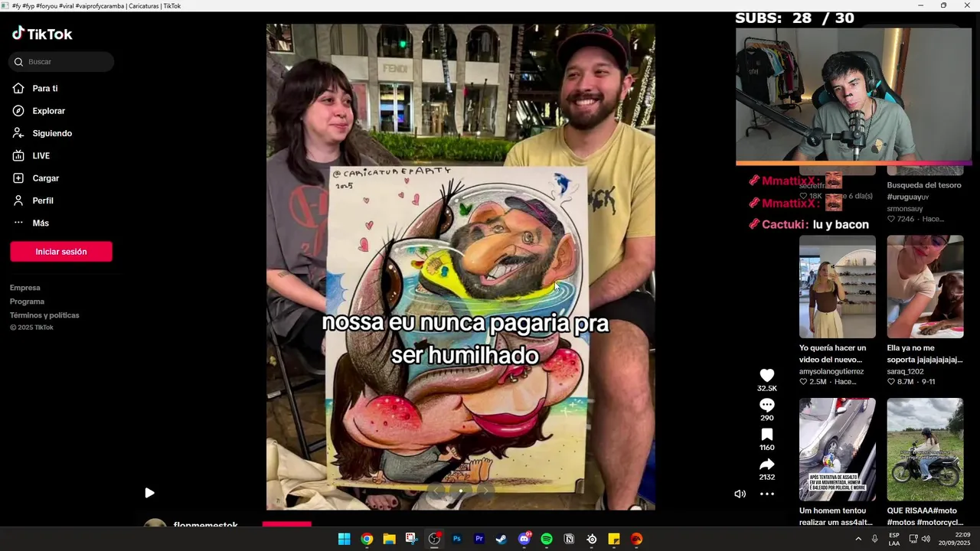Go to the previous photo in carousel
This screenshot has width=980, height=551.
(x=436, y=491)
